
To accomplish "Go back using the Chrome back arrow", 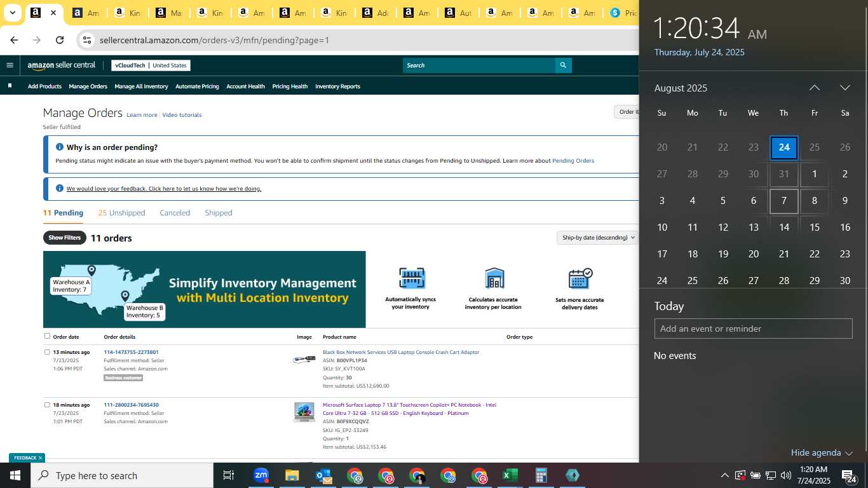I will point(14,40).
